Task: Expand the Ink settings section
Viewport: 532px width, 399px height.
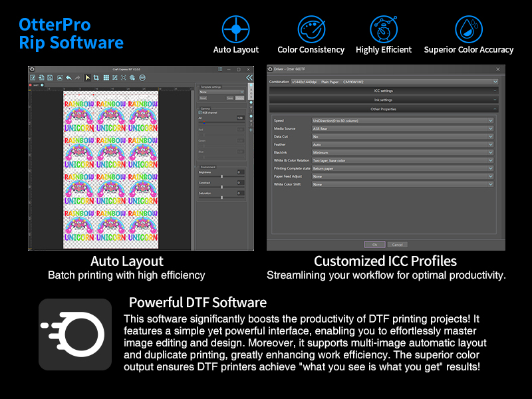Action: click(383, 100)
